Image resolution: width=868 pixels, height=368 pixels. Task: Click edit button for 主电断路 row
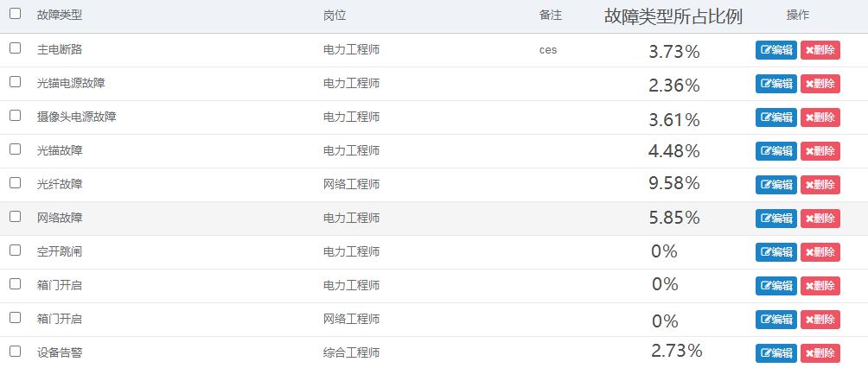click(x=775, y=50)
